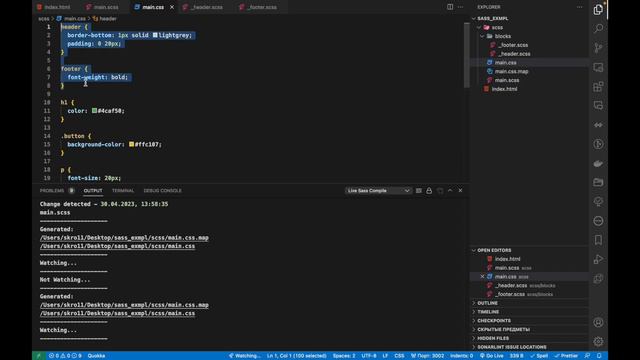Open the Terminal panel tab
The height and width of the screenshot is (360, 640).
(123, 191)
